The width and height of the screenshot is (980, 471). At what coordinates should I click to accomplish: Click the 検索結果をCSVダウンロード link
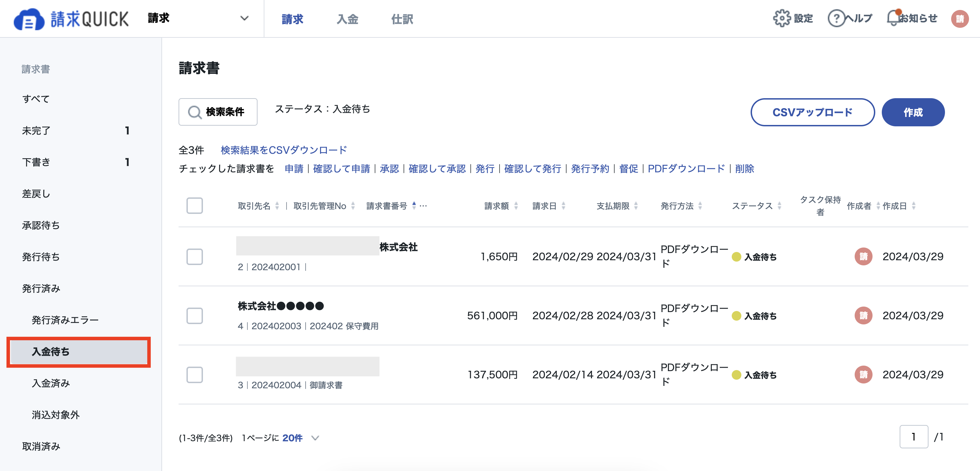(x=283, y=150)
